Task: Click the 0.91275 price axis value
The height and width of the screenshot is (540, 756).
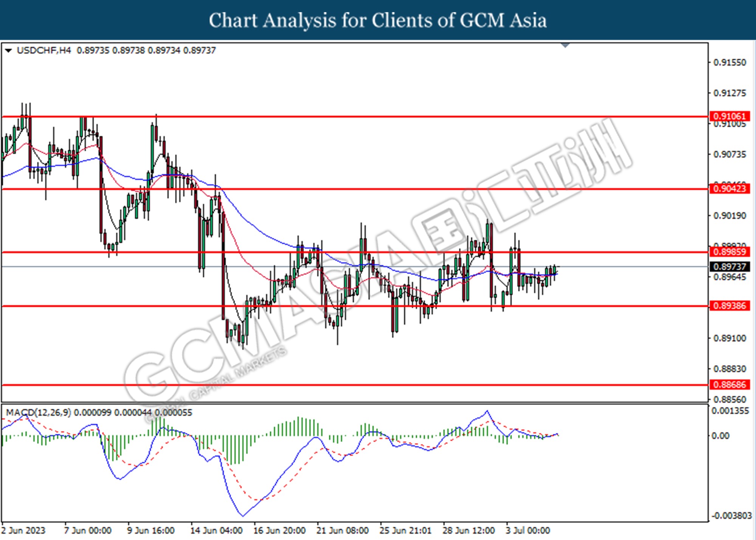Action: tap(730, 93)
